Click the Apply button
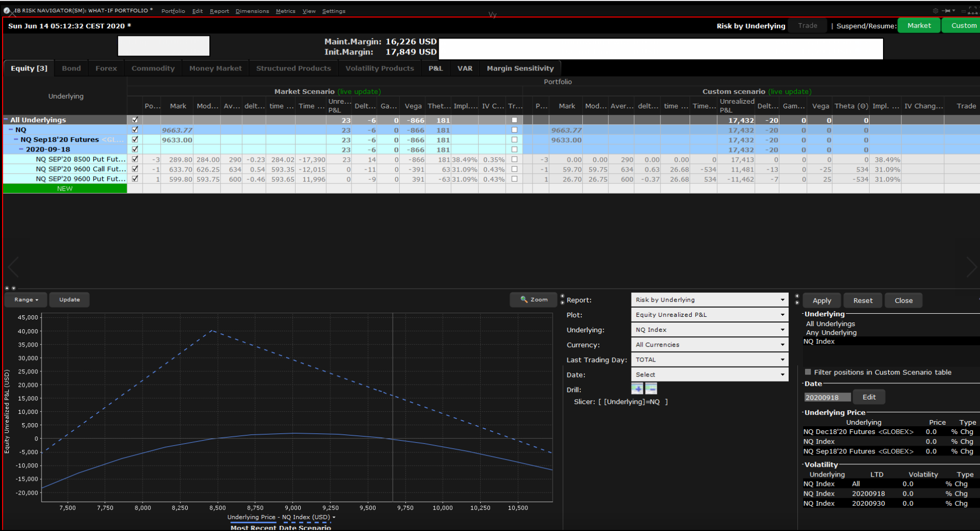Screen dimensions: 980x531 tap(821, 300)
